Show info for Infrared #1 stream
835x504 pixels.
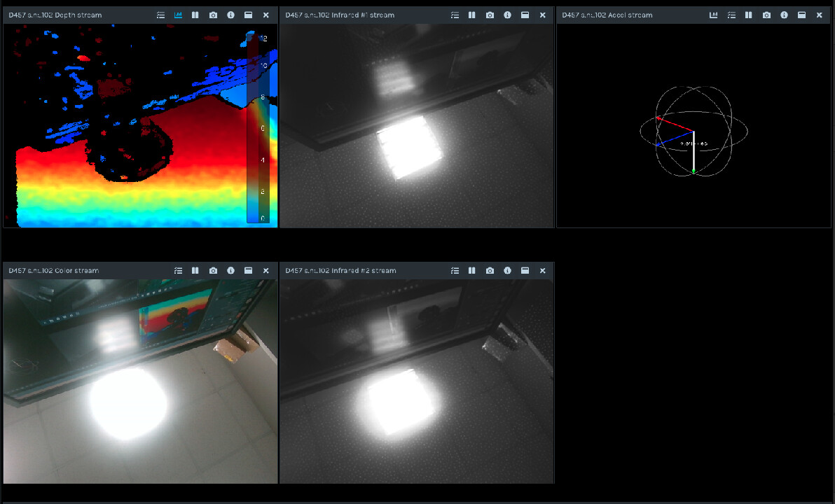pyautogui.click(x=507, y=15)
